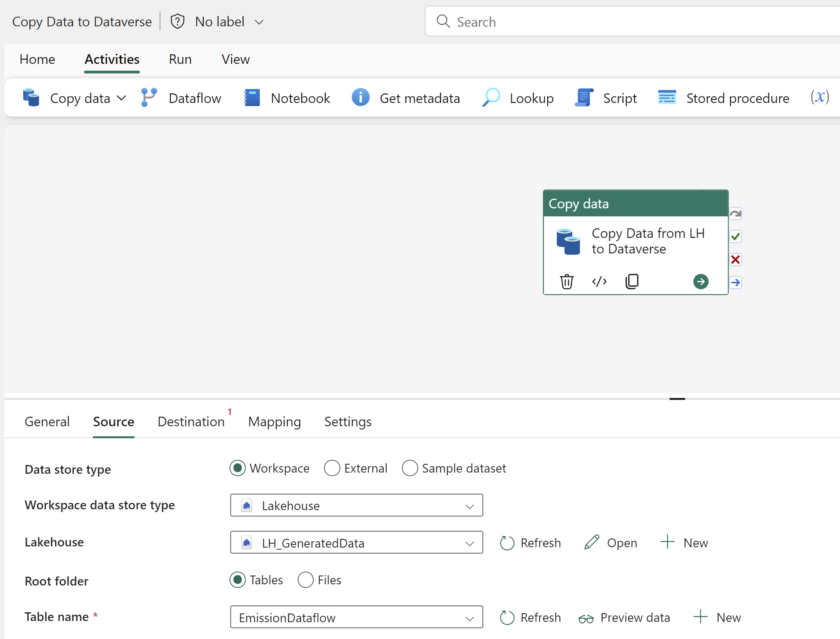
Task: Open the Copy data dropdown
Action: (x=121, y=98)
